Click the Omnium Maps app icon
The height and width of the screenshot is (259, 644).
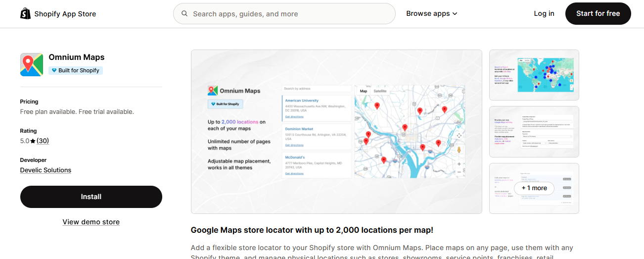tap(32, 65)
